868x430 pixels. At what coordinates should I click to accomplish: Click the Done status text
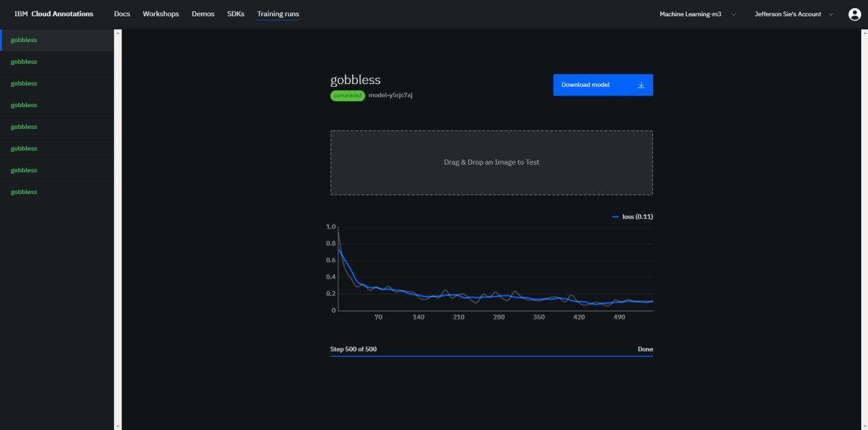(x=645, y=349)
